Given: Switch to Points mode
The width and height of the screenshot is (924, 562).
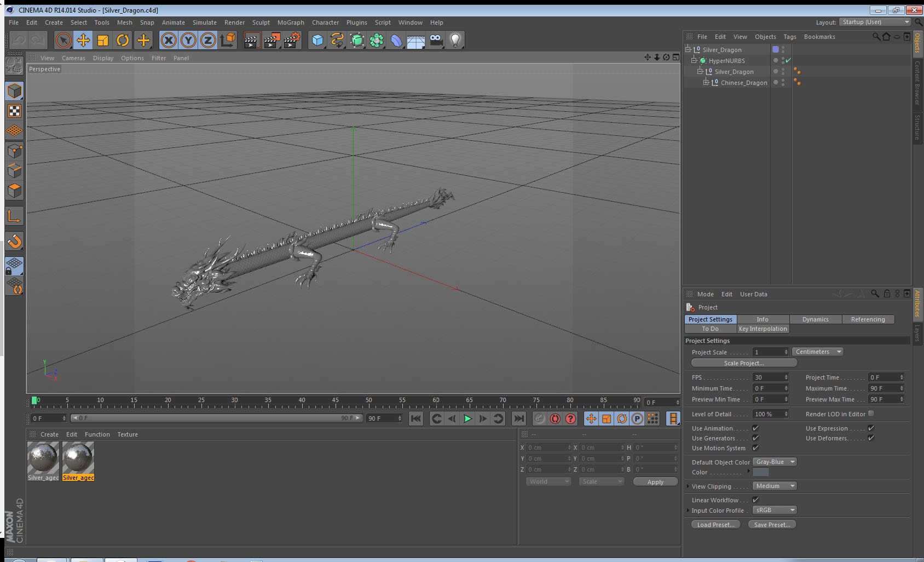Looking at the screenshot, I should pos(15,151).
